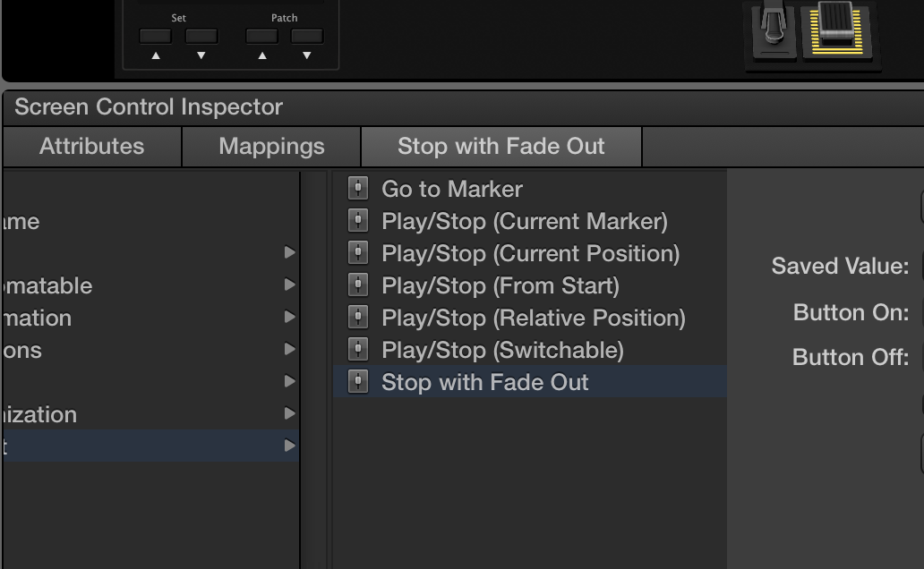The width and height of the screenshot is (924, 569).
Task: Click the Play/Stop (Switchable) icon
Action: pyautogui.click(x=358, y=350)
